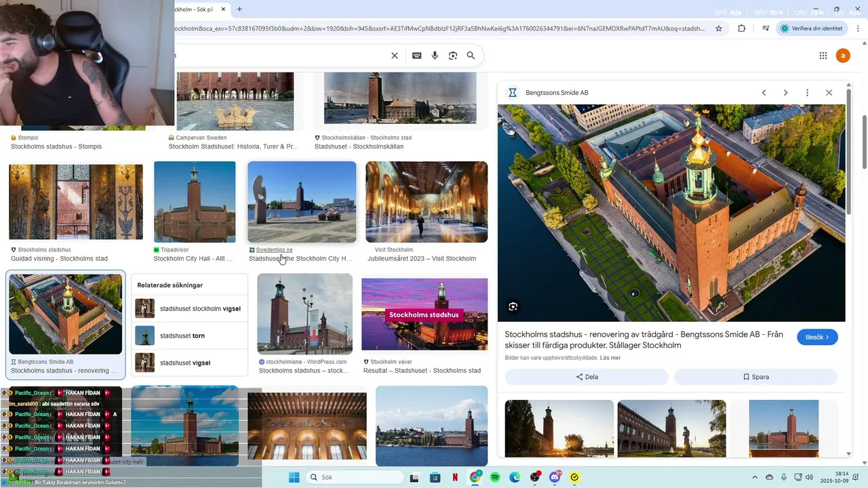Open volume control in system tray
Screen dimensions: 868x488
click(x=809, y=477)
